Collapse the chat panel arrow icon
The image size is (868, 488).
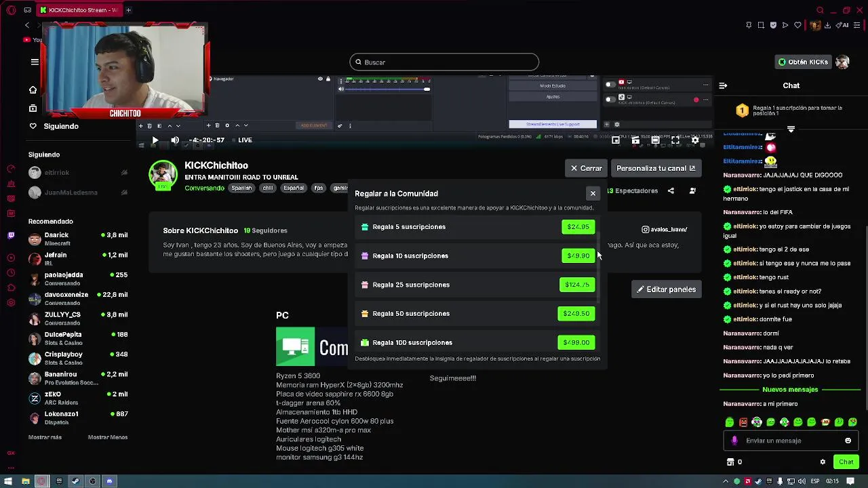coord(723,85)
